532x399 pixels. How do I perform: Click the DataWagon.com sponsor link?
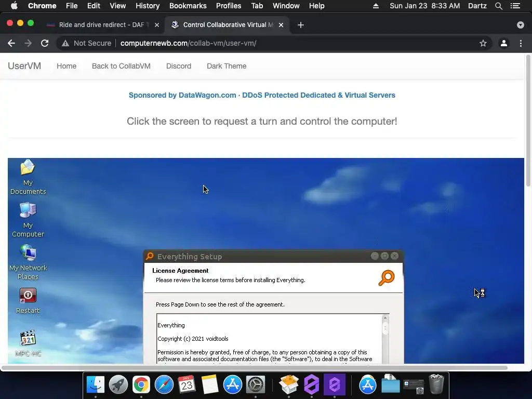[x=262, y=96]
